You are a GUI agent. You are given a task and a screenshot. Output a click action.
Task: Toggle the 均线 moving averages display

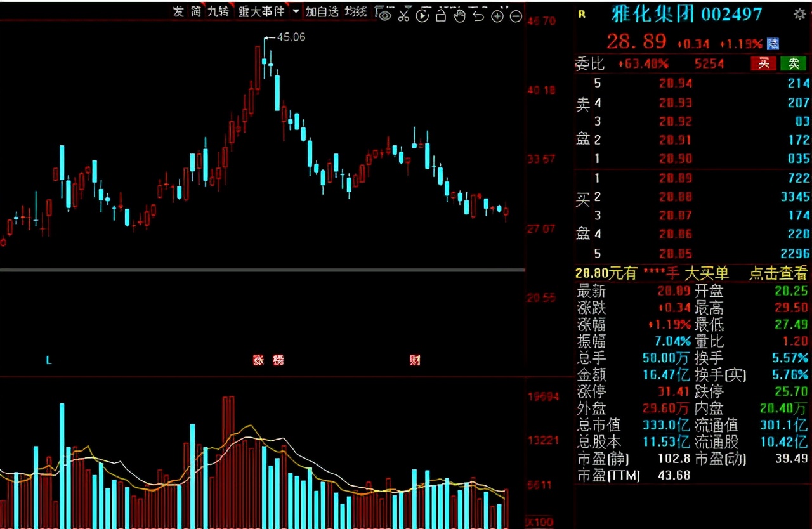(354, 11)
